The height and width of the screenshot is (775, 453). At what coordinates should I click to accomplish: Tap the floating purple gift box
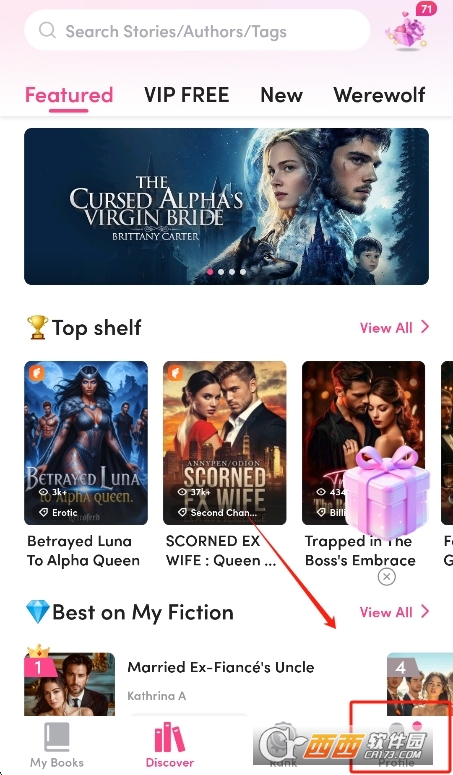tap(387, 491)
